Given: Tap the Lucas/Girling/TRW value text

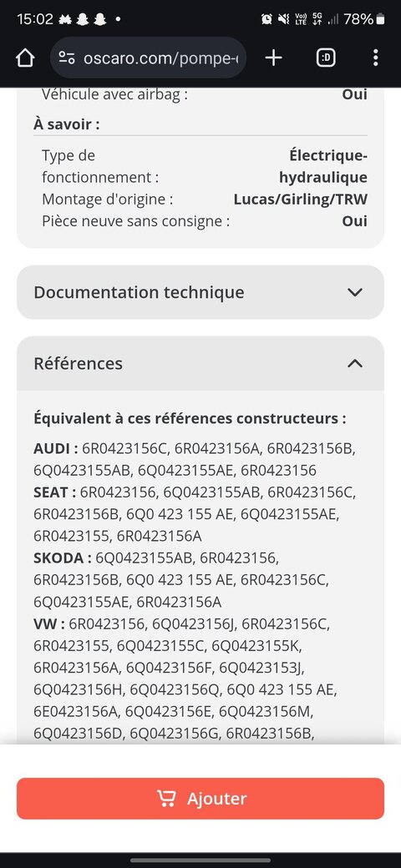Looking at the screenshot, I should pyautogui.click(x=300, y=199).
